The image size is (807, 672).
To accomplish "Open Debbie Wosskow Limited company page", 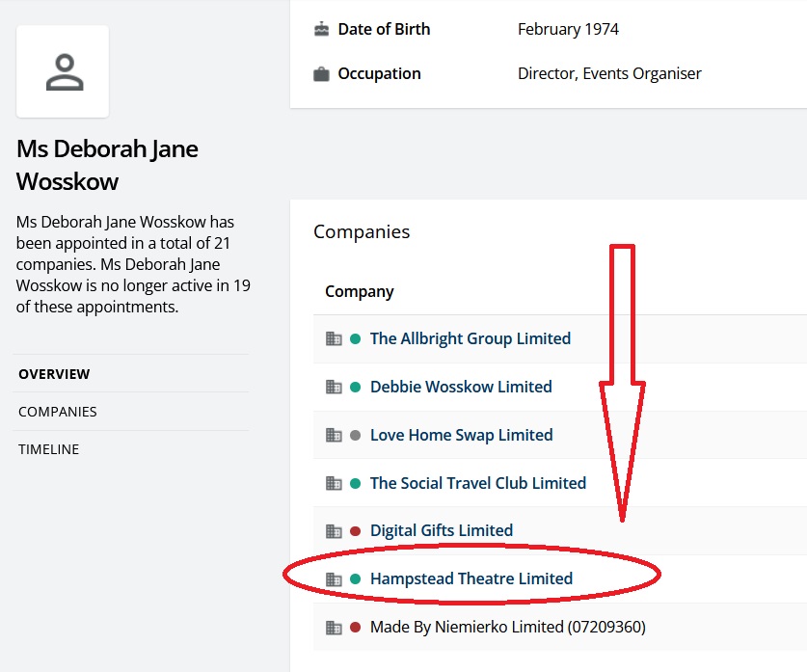I will [x=461, y=387].
